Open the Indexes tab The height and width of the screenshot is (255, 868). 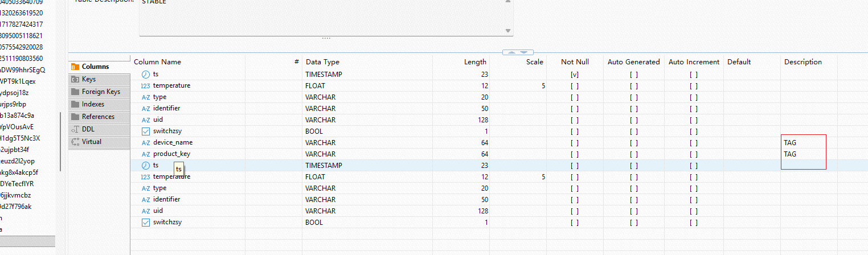click(93, 104)
